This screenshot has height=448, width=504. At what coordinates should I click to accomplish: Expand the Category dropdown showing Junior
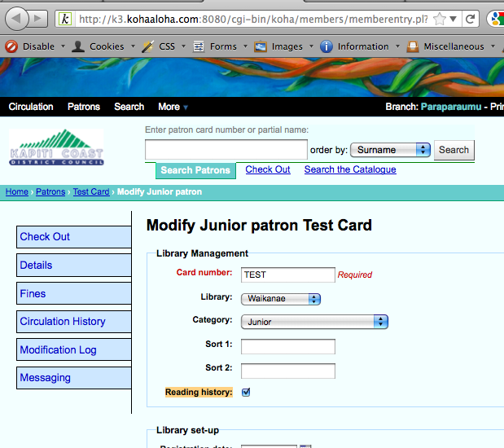[x=314, y=322]
